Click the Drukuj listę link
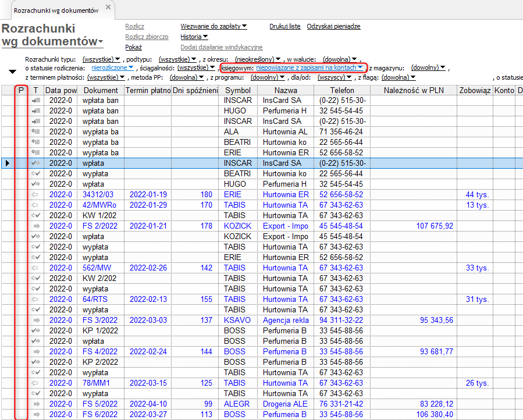Screen dimensions: 523x420 284,26
